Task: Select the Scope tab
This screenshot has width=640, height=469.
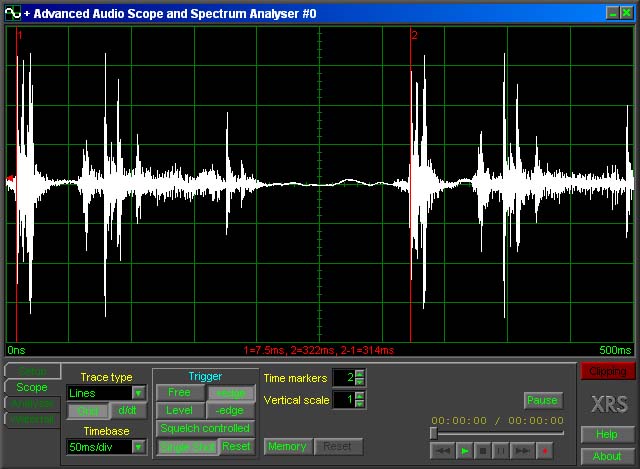Action: (x=32, y=387)
